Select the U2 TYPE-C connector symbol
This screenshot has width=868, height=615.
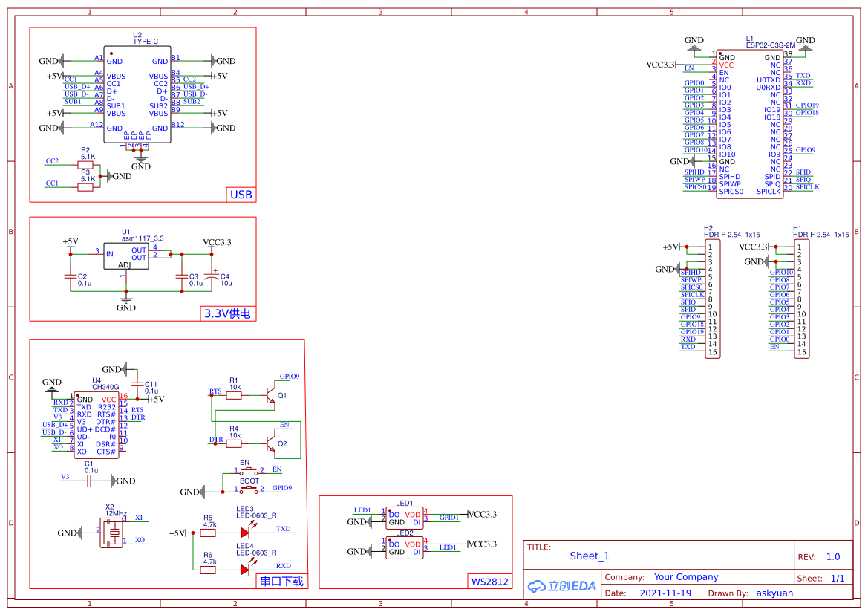[137, 94]
